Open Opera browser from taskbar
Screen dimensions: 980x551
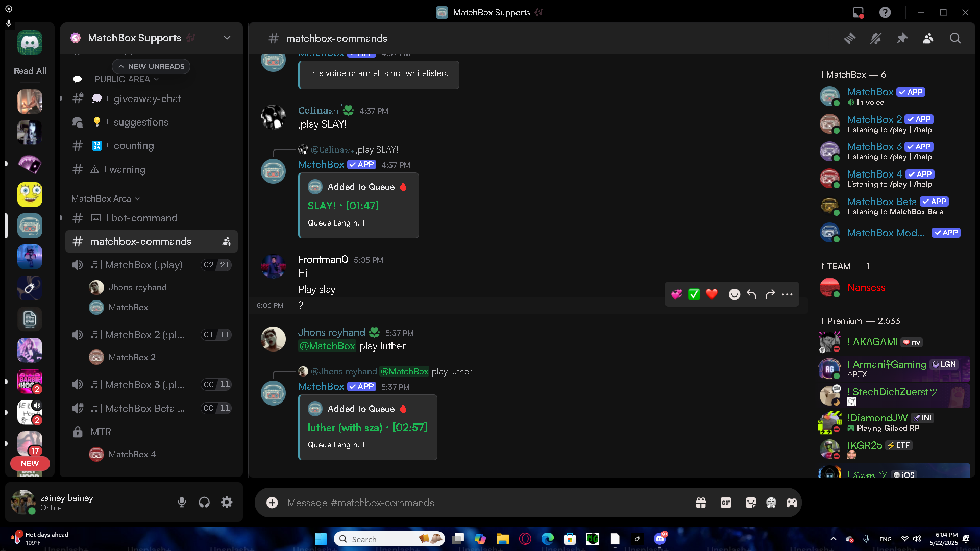tap(525, 539)
